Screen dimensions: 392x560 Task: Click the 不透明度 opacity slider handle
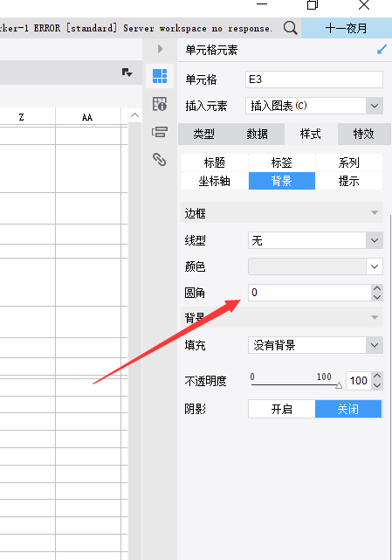[339, 385]
